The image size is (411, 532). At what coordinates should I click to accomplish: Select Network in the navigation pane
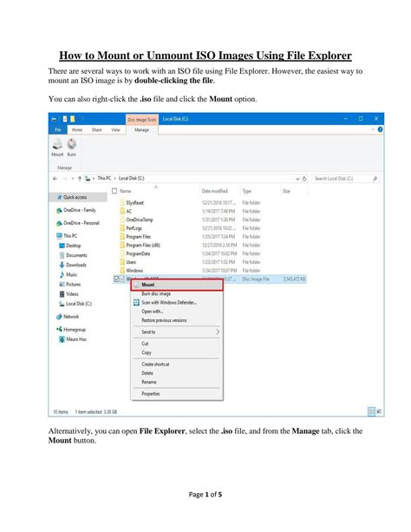68,317
